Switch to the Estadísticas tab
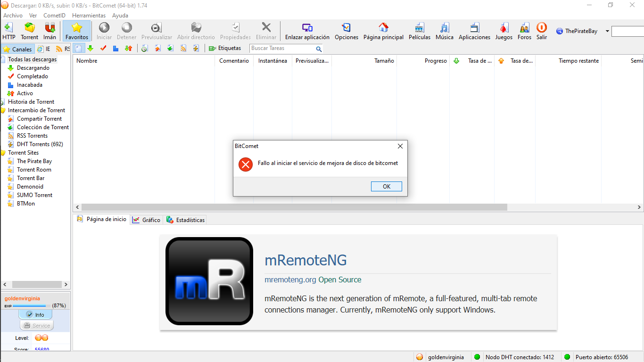644x362 pixels. tap(186, 220)
